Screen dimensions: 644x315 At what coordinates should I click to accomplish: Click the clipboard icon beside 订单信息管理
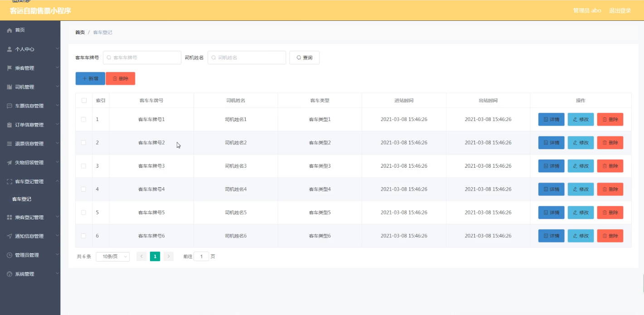tap(10, 125)
